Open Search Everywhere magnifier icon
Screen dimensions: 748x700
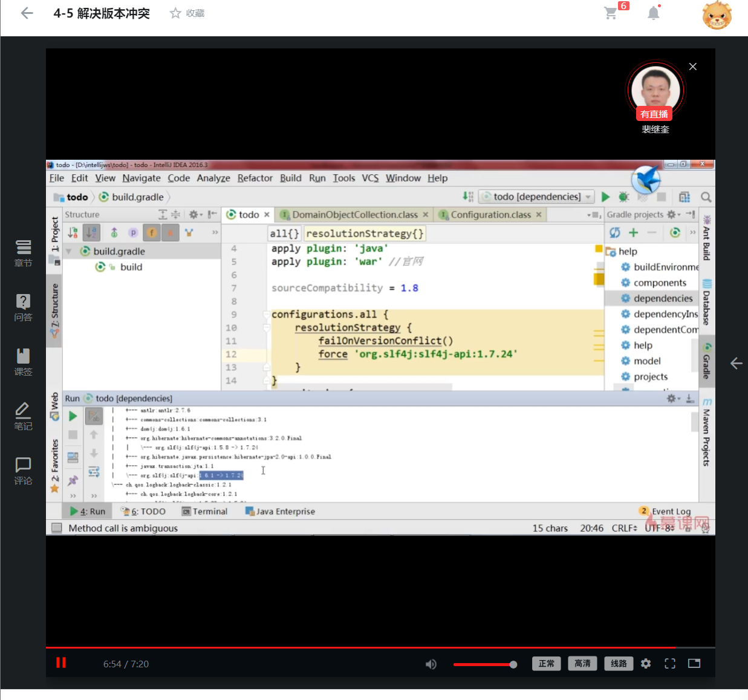click(x=706, y=197)
